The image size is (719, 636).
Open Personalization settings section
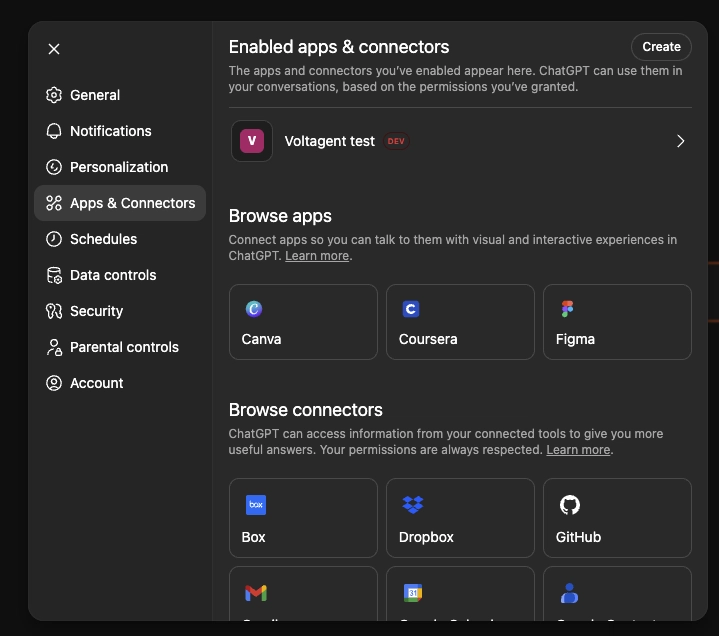tap(118, 167)
